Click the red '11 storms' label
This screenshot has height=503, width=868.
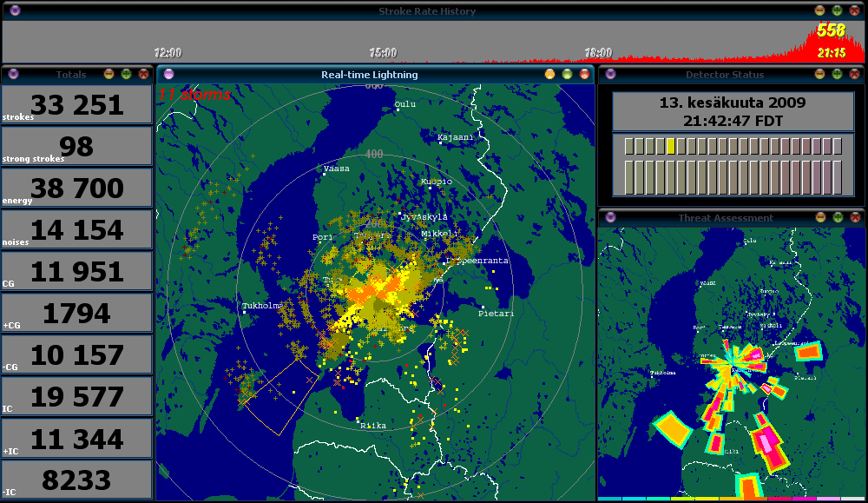194,94
